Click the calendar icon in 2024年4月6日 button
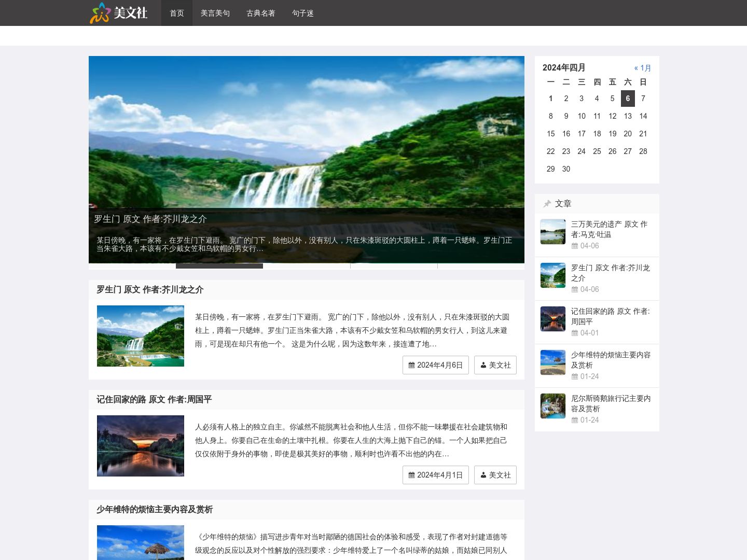This screenshot has width=747, height=560. pyautogui.click(x=411, y=365)
